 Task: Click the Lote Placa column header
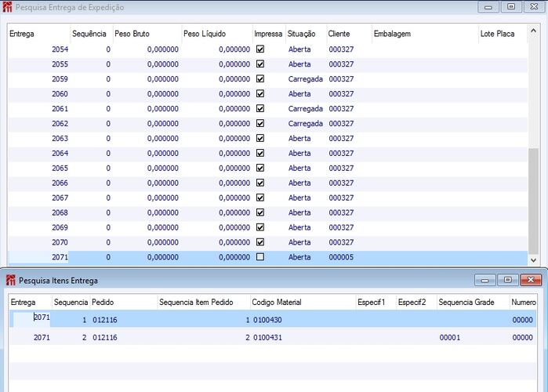503,34
